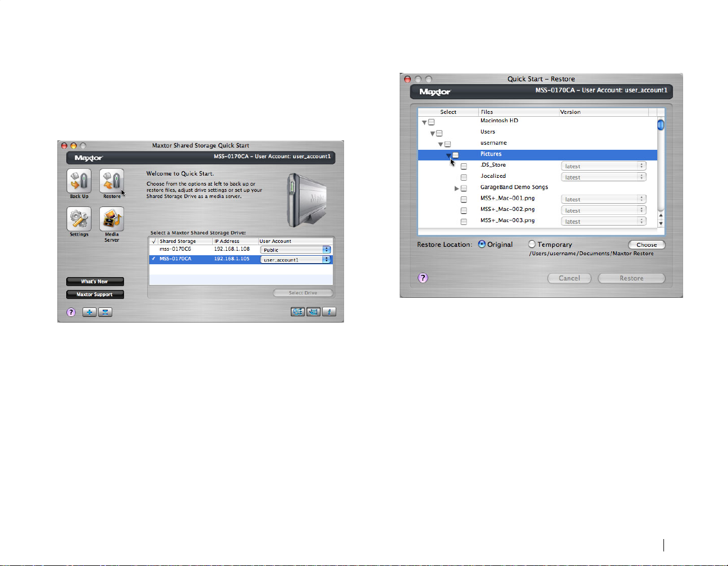Click the Select column header
Screen dimensions: 728x566
click(448, 112)
